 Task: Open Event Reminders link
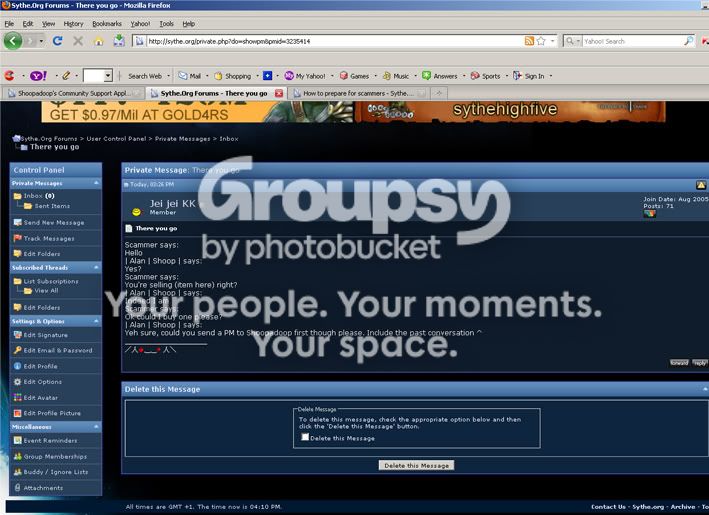tap(50, 440)
